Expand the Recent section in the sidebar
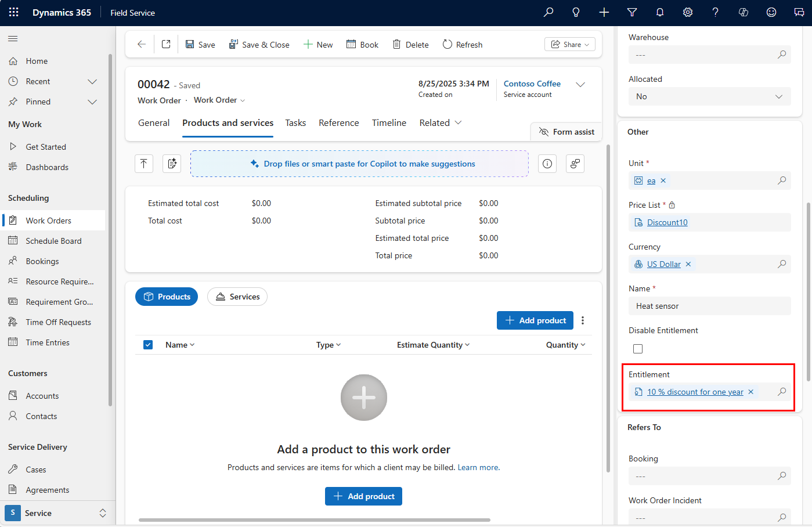Viewport: 812px width, 527px height. (x=92, y=81)
